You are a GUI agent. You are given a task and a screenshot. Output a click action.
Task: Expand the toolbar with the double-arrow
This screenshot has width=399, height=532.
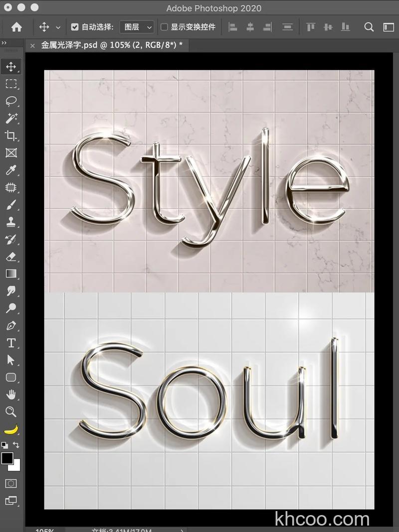4,43
